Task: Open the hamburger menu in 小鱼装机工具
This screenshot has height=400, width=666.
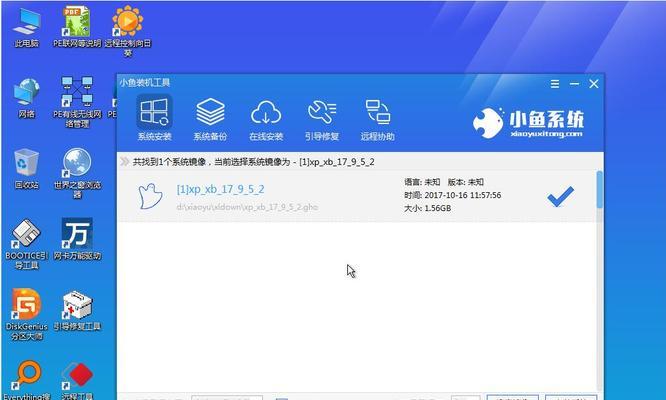Action: [555, 84]
